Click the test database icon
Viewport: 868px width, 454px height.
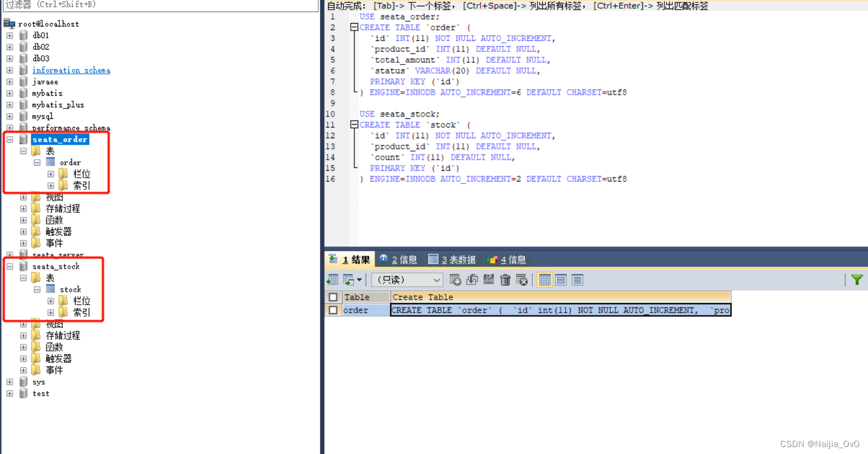click(24, 393)
